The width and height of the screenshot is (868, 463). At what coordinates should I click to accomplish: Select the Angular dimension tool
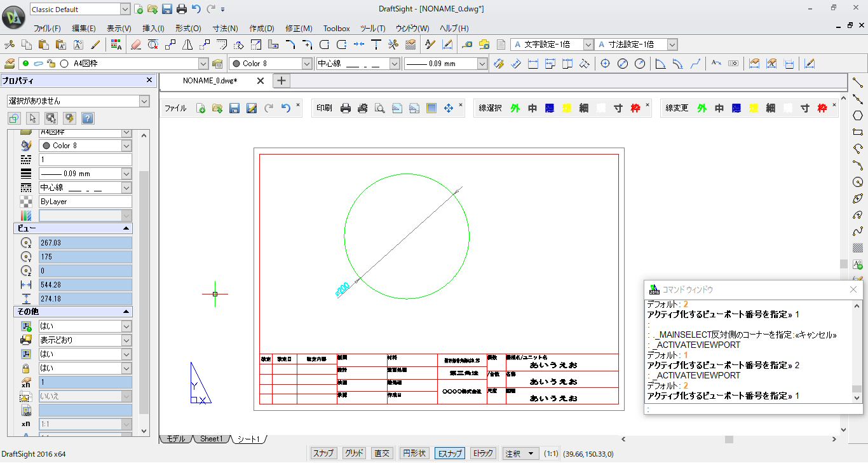(x=660, y=64)
